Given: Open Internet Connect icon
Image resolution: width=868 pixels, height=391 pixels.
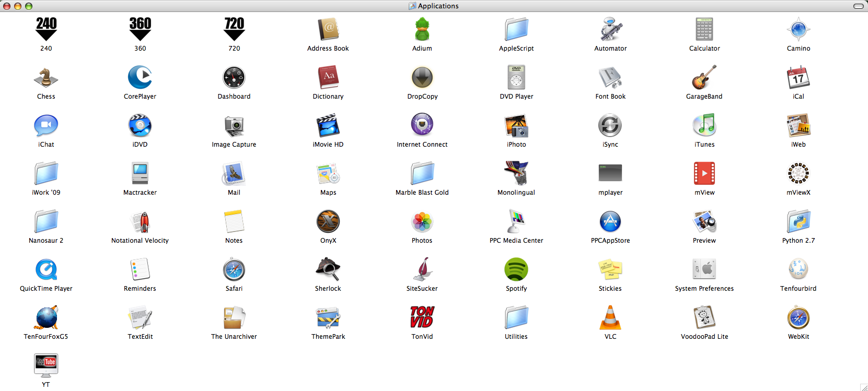Looking at the screenshot, I should click(x=422, y=125).
